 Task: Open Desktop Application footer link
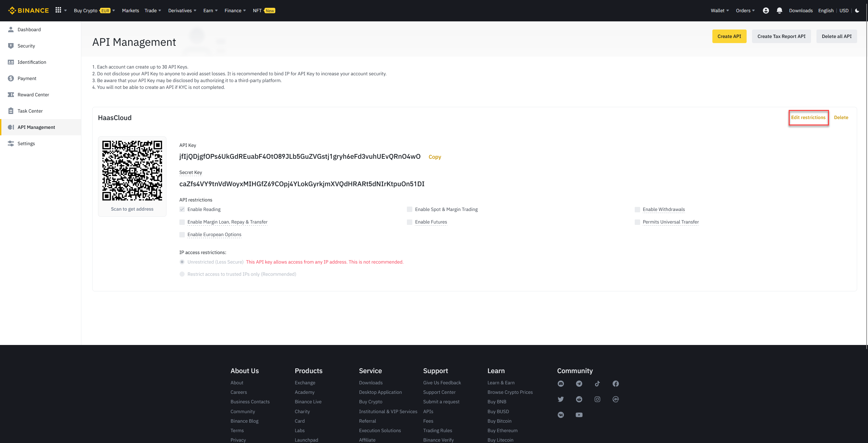pyautogui.click(x=380, y=392)
